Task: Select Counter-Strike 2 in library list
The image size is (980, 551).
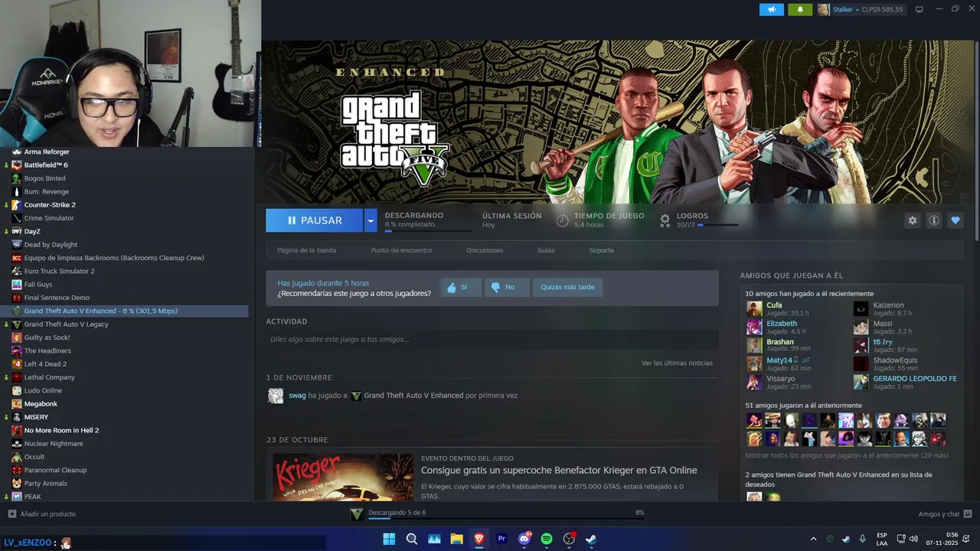Action: 50,205
